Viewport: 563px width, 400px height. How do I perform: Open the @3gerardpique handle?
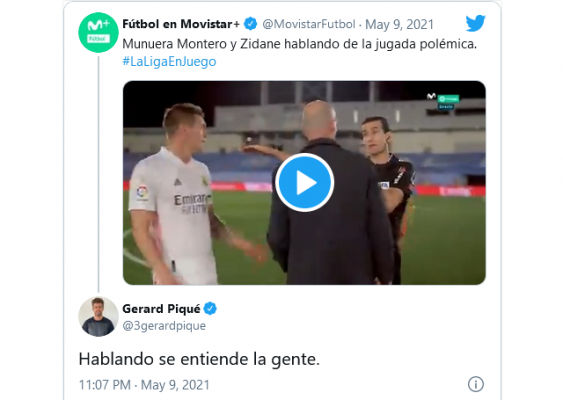164,326
